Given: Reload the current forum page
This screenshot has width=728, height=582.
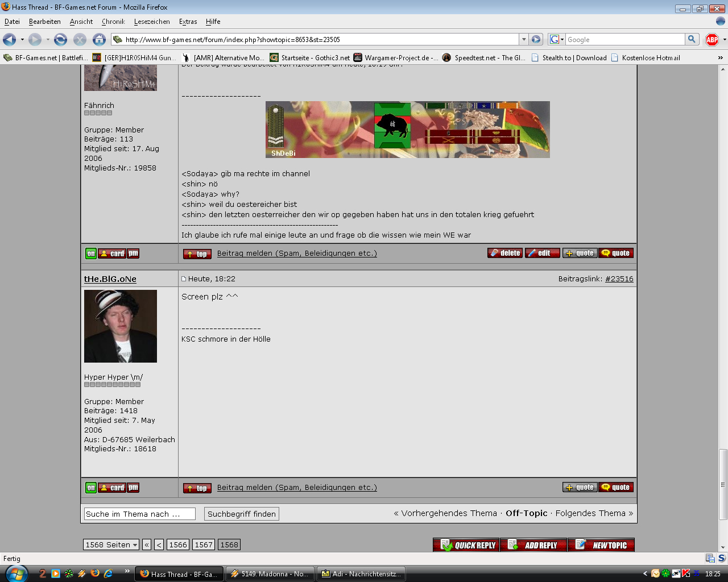Looking at the screenshot, I should tap(60, 39).
